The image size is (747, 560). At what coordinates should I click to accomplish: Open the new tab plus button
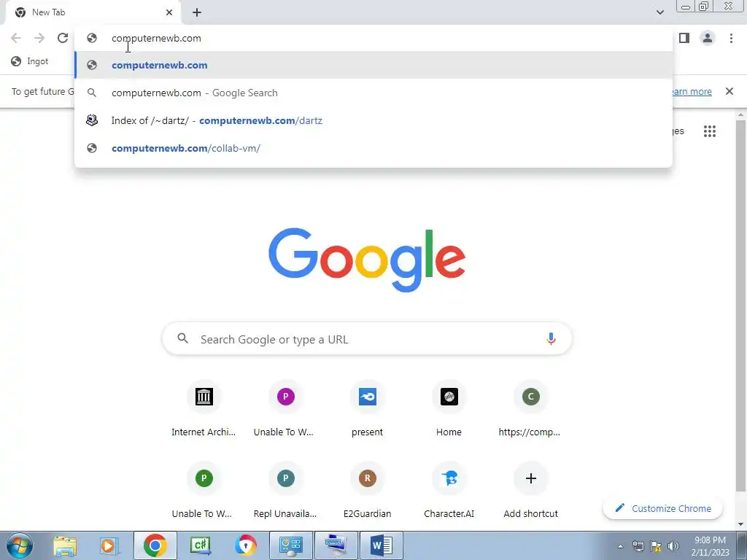197,12
